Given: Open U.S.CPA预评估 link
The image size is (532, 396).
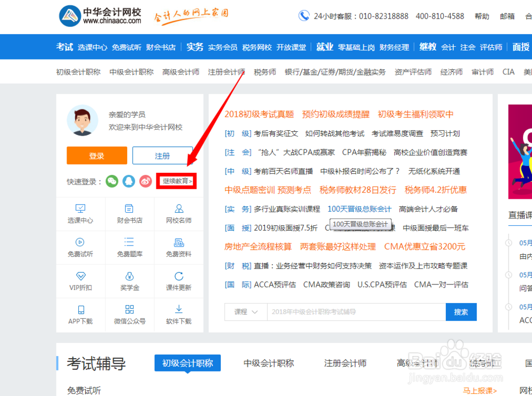Looking at the screenshot, I should (x=382, y=285).
